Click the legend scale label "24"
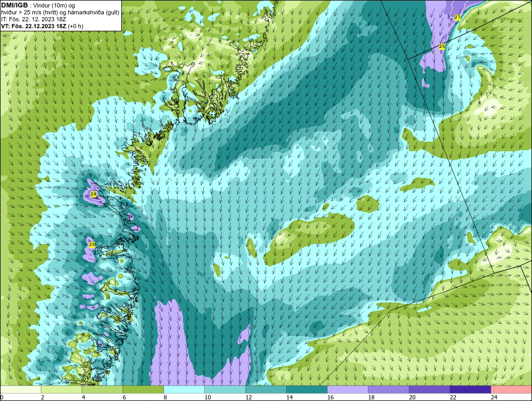The width and height of the screenshot is (532, 401). pos(494,397)
